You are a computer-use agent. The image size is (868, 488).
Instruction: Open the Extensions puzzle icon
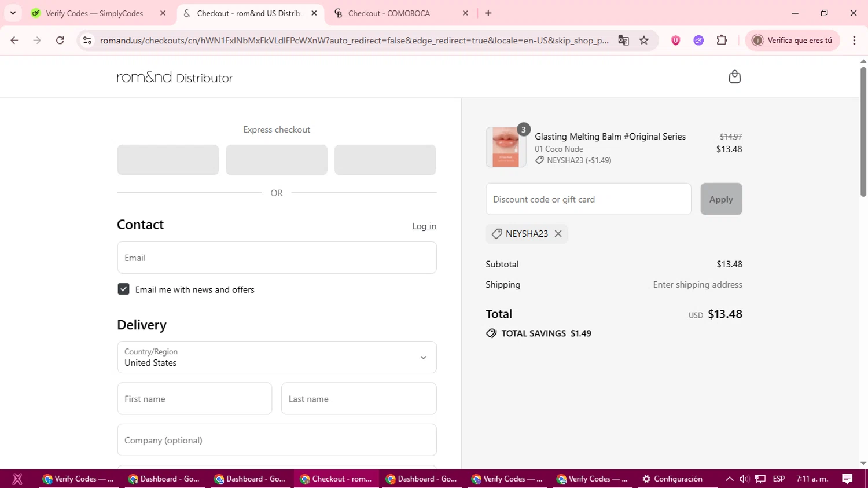pos(722,41)
